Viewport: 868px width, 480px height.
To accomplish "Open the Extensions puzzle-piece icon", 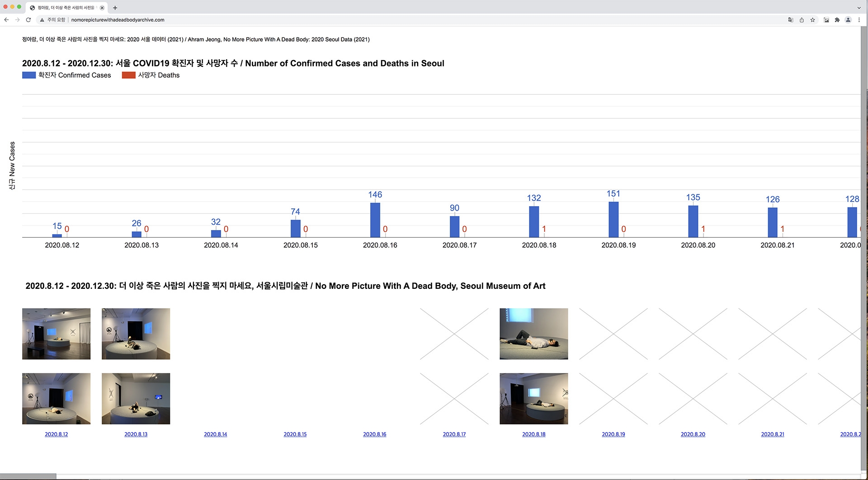I will tap(837, 20).
